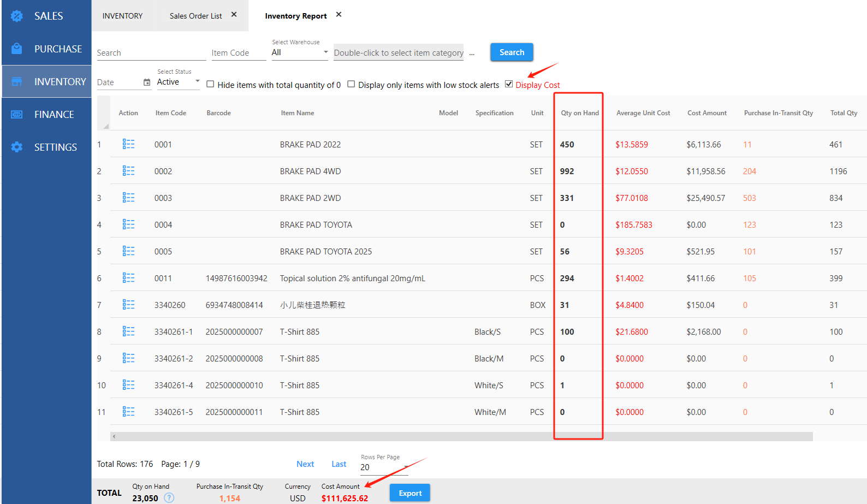Click the help icon beside Qty on Hand total
The height and width of the screenshot is (504, 867).
[x=169, y=497]
